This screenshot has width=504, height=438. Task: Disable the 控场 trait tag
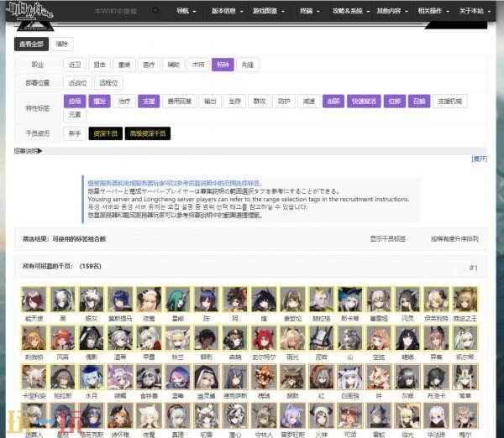click(75, 102)
